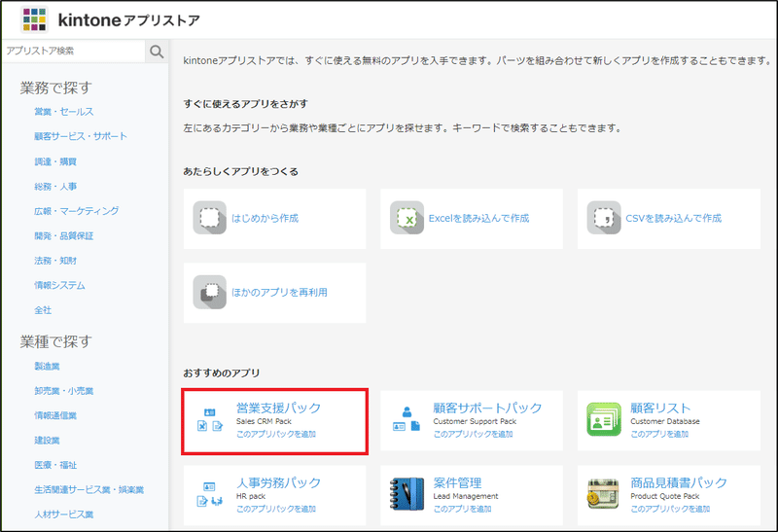Click the 業種で探す heading

[x=56, y=341]
